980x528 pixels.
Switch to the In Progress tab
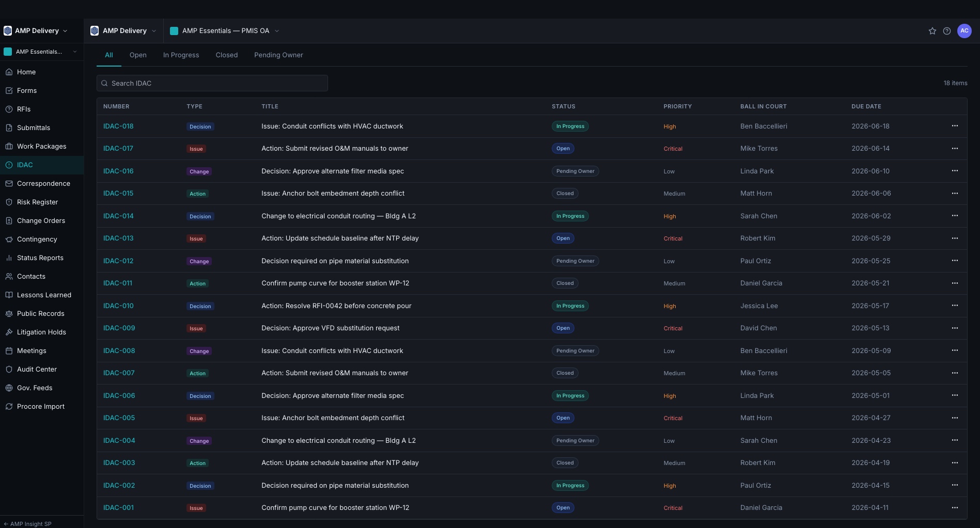tap(181, 55)
